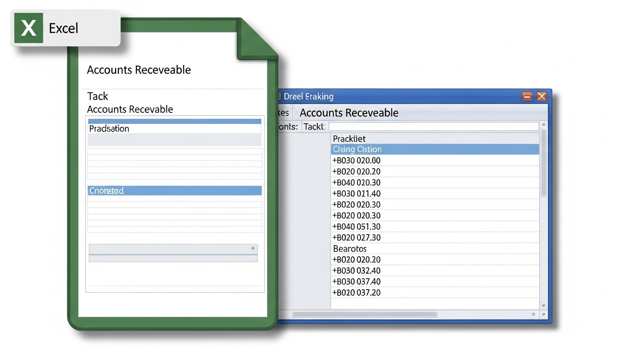
Task: Click the Practtiet header row
Action: pyautogui.click(x=435, y=138)
